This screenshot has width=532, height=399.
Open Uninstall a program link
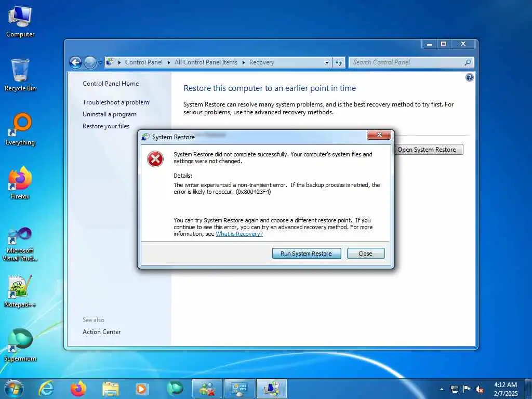click(x=110, y=114)
